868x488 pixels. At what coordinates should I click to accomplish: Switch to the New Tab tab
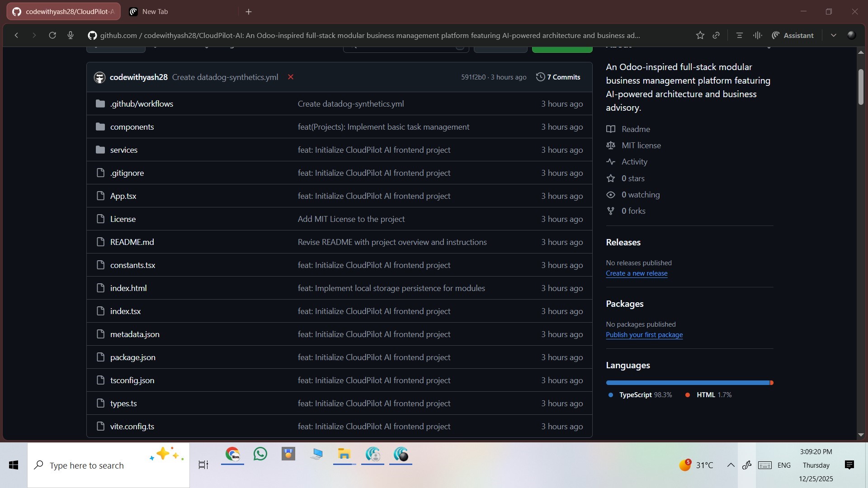coord(155,12)
